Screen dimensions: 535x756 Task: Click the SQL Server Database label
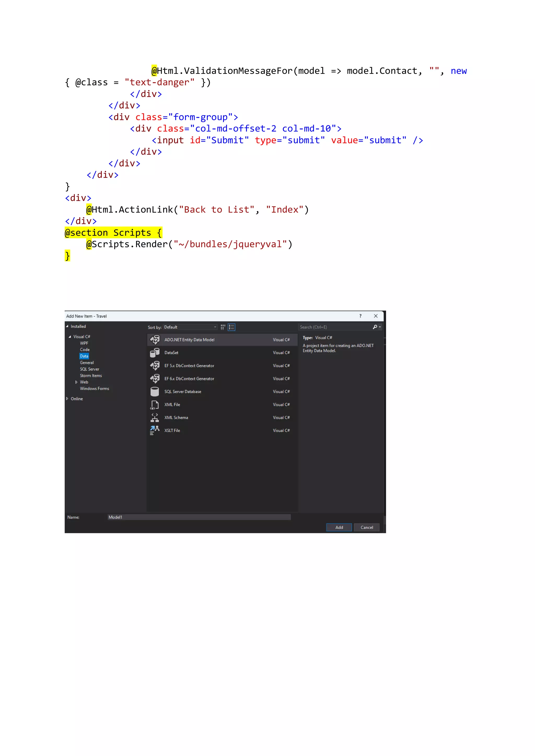click(183, 392)
